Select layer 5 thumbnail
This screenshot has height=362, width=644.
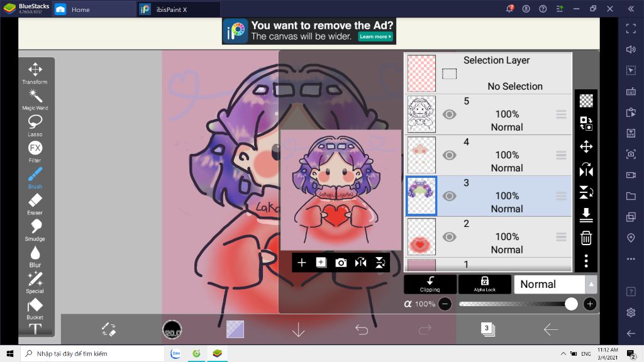pos(421,114)
